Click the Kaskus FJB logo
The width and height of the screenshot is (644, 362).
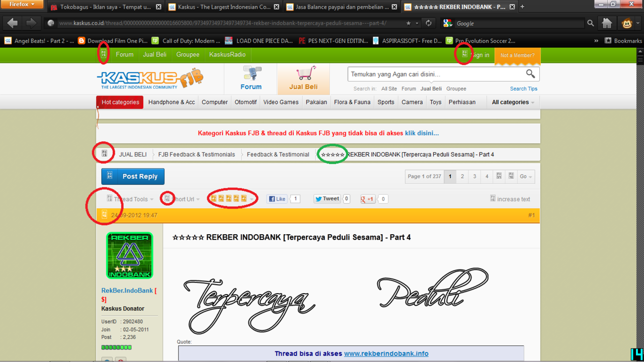[150, 78]
